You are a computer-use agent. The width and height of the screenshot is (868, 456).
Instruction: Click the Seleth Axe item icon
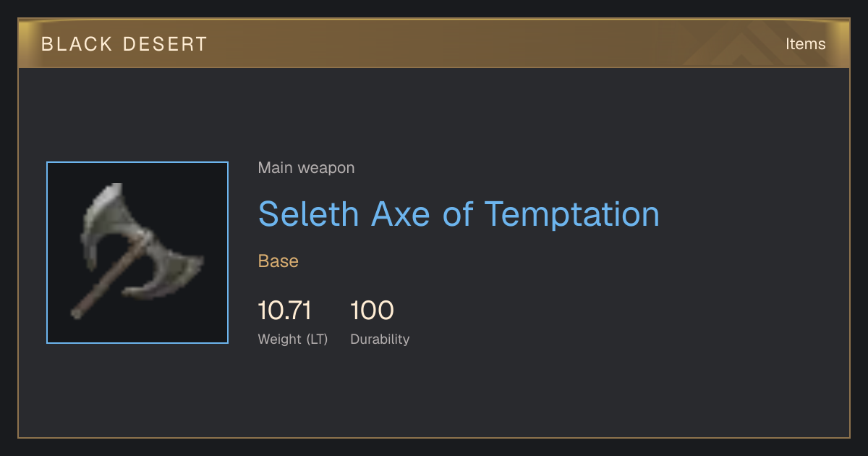point(137,253)
